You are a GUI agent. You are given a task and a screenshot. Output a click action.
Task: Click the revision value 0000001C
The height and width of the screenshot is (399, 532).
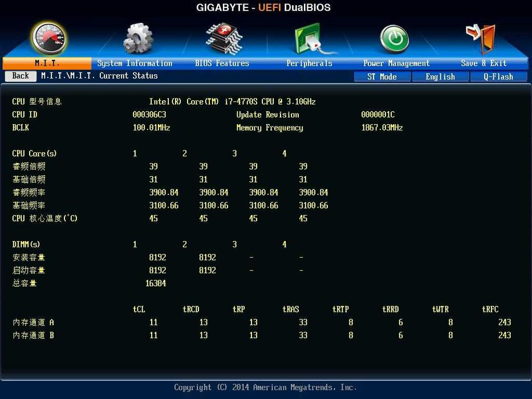pos(377,115)
